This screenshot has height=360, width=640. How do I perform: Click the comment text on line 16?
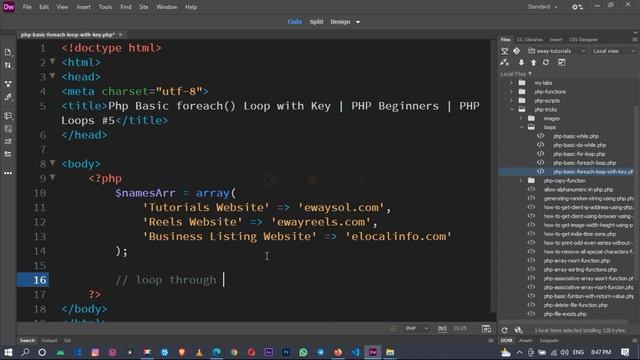[166, 280]
